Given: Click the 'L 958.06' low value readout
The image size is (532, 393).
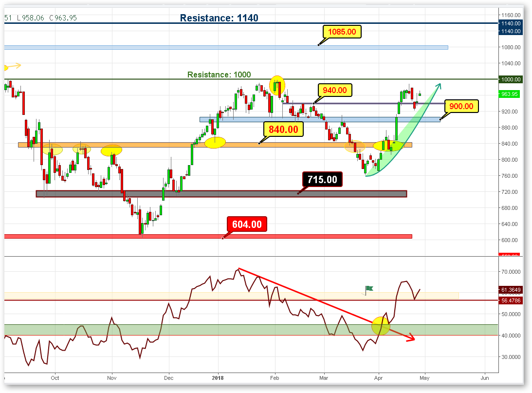Looking at the screenshot, I should [31, 18].
